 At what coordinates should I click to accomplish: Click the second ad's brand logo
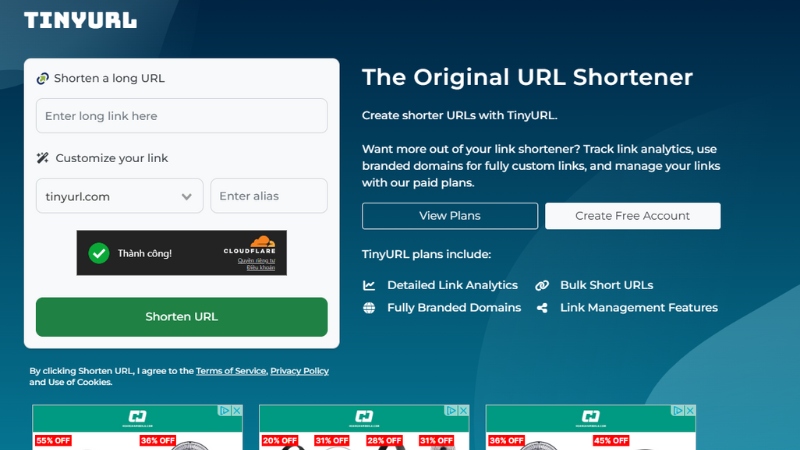coord(364,418)
